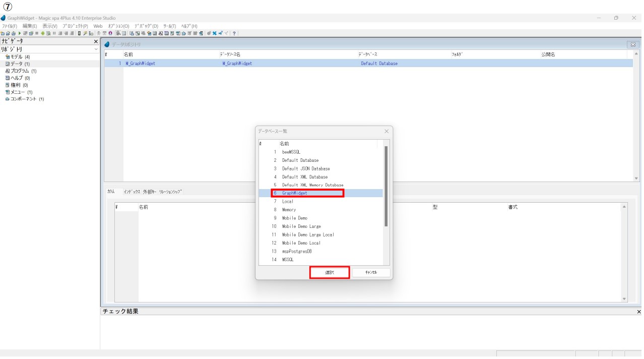
Task: Click the green Run arrow in toolbar
Action: point(20,33)
